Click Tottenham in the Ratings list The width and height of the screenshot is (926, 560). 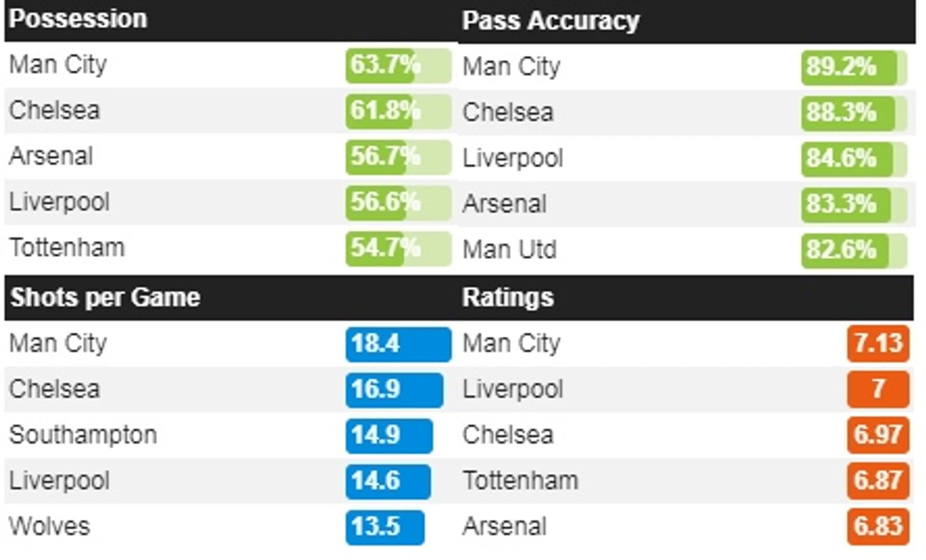tap(521, 481)
